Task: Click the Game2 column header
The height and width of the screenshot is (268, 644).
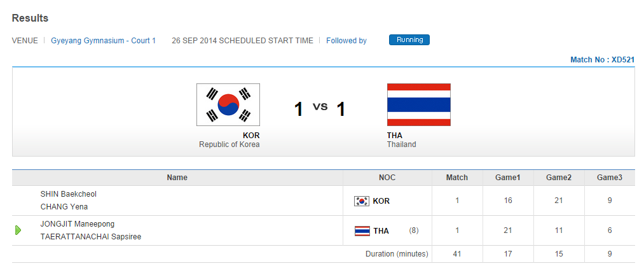Action: tap(559, 178)
